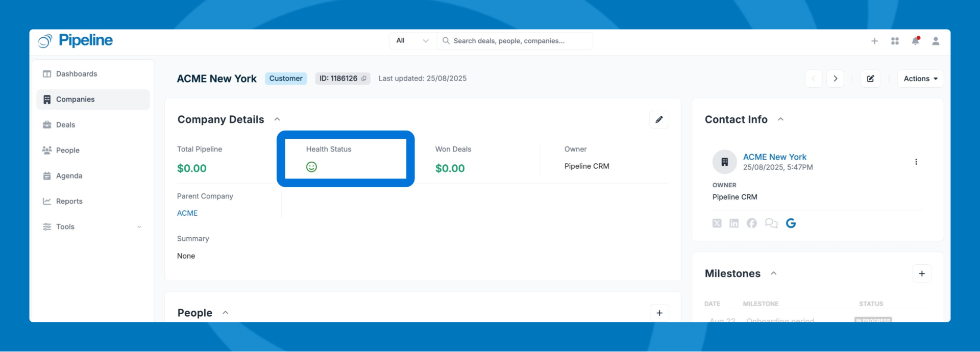Image resolution: width=980 pixels, height=352 pixels.
Task: Click the ACME New York building avatar
Action: [724, 162]
